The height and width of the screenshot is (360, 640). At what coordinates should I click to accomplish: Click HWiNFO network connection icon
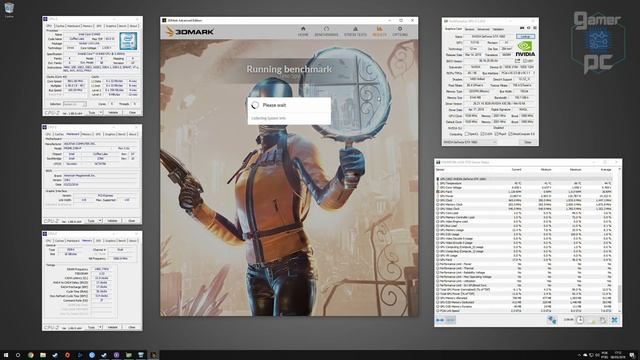(552, 320)
